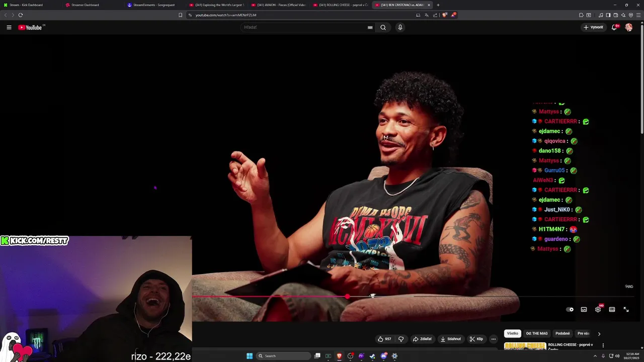Screen dimensions: 644x362
Task: Open Brave Wallet icon
Action: click(615, 15)
